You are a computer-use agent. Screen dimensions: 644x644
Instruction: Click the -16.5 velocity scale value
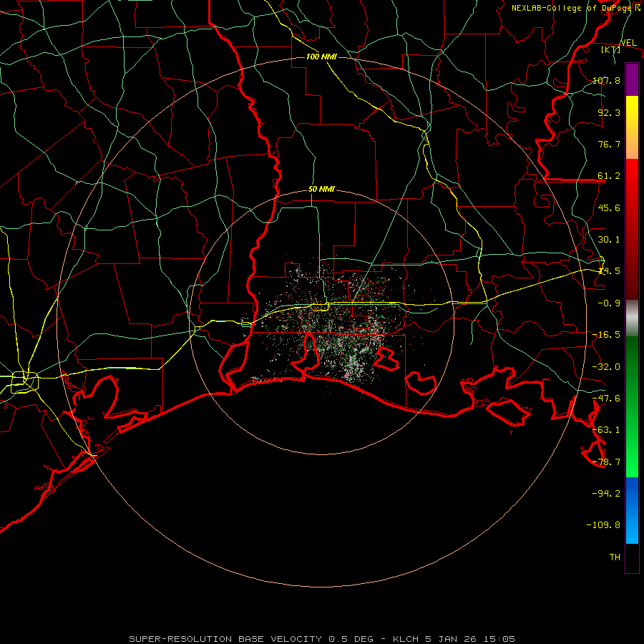(x=606, y=335)
